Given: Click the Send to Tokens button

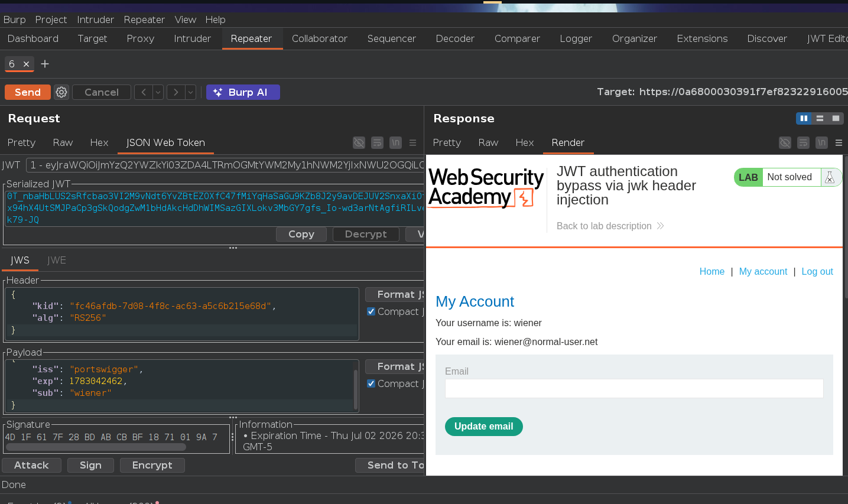Looking at the screenshot, I should tap(390, 465).
